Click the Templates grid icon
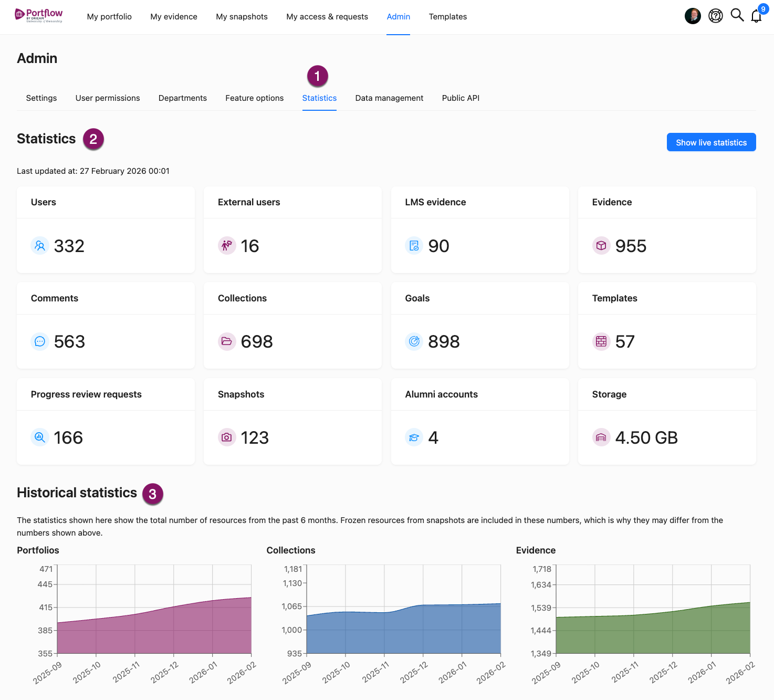This screenshot has height=700, width=774. tap(601, 341)
